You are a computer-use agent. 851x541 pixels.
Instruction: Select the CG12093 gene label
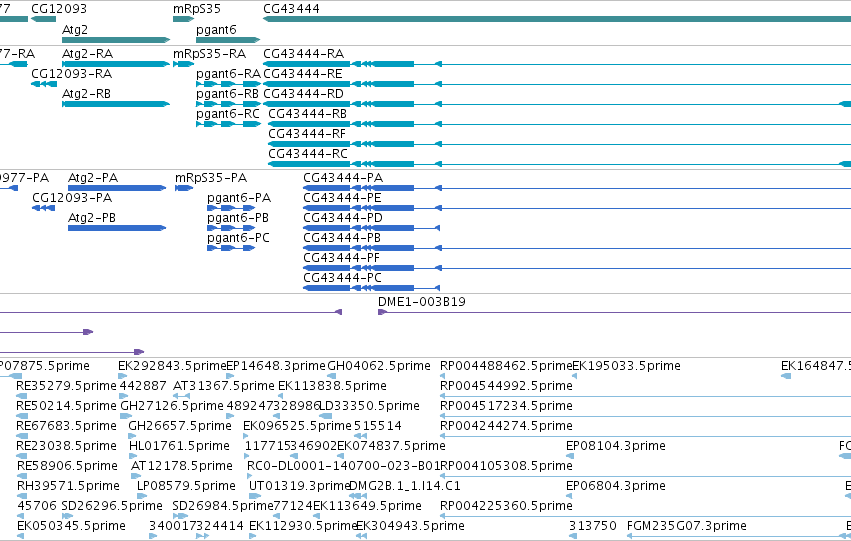click(59, 9)
